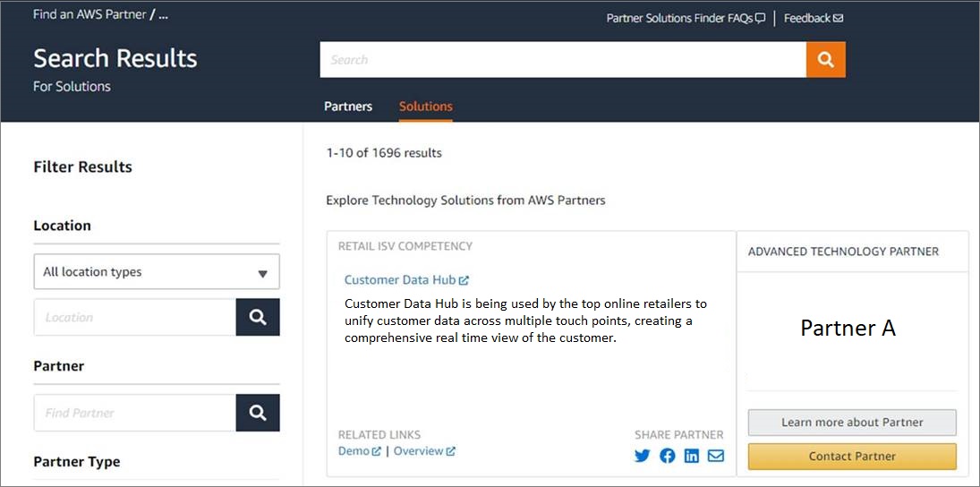Click into the main Search field
This screenshot has width=980, height=487.
[563, 60]
